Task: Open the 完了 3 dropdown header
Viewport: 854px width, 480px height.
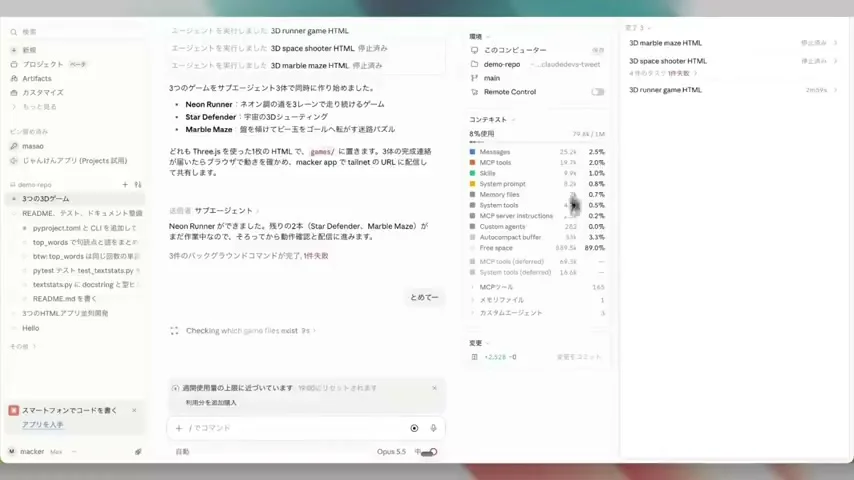Action: [x=638, y=28]
